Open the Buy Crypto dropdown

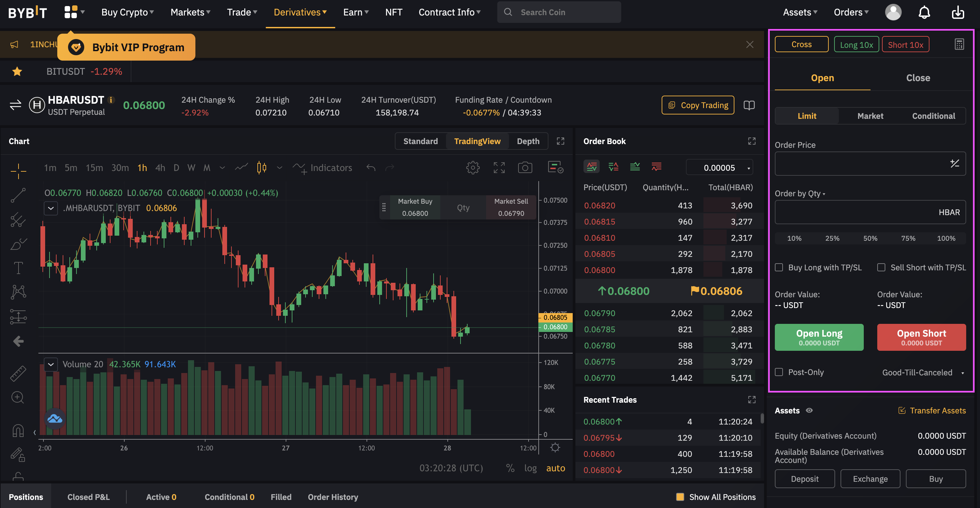pyautogui.click(x=128, y=12)
